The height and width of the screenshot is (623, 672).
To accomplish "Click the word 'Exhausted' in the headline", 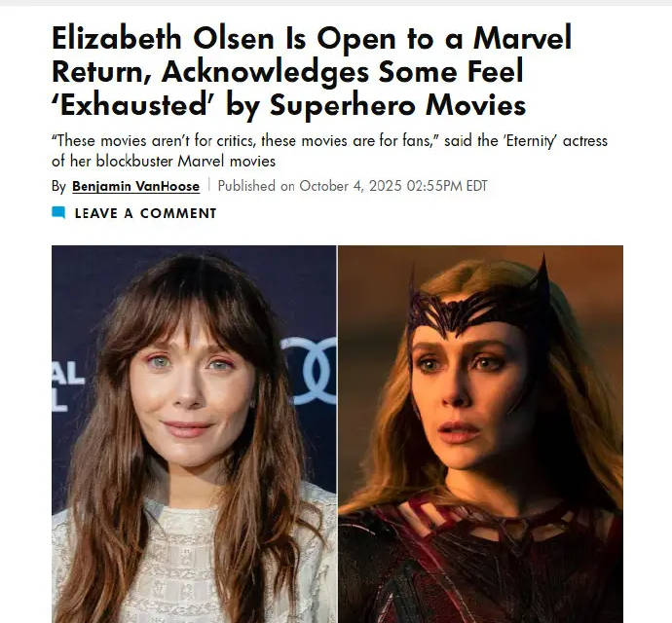I will (134, 105).
